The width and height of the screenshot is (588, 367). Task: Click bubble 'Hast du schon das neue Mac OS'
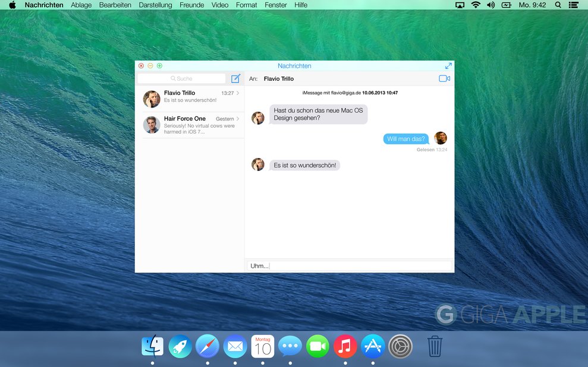(318, 114)
